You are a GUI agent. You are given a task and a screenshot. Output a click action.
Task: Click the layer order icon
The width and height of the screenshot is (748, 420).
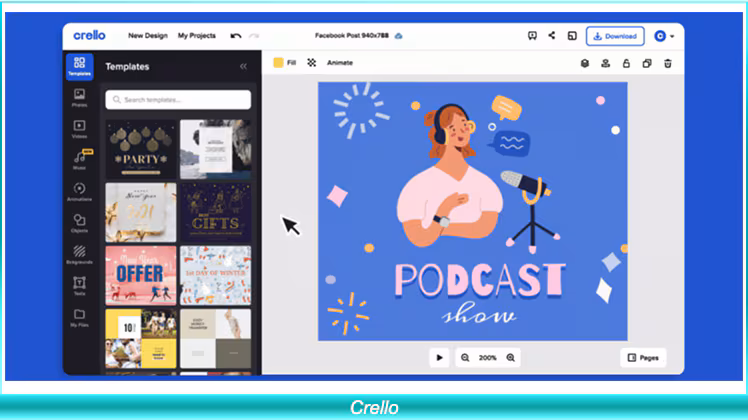[x=605, y=63]
